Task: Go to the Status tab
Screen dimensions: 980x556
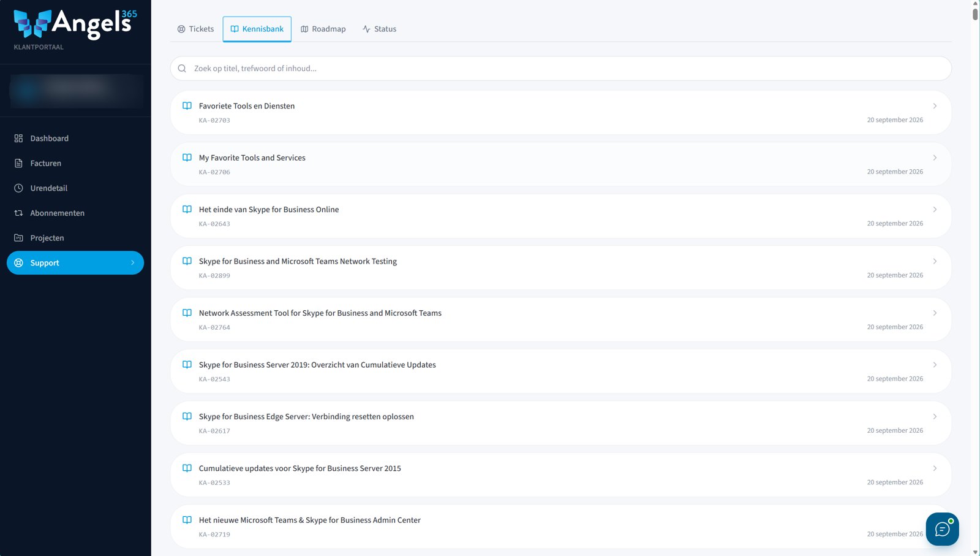Action: (x=379, y=29)
